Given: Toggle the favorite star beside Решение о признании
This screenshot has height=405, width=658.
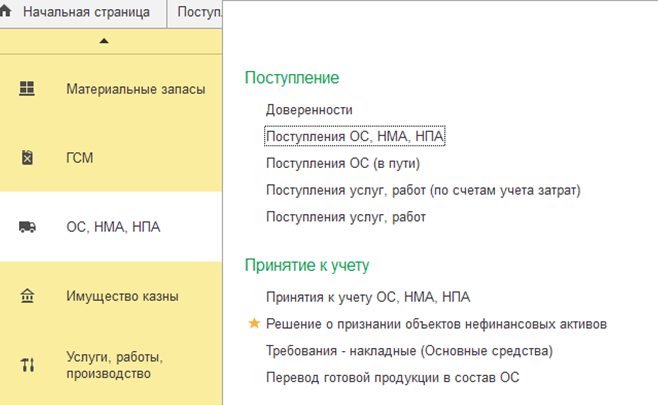Looking at the screenshot, I should pyautogui.click(x=254, y=323).
